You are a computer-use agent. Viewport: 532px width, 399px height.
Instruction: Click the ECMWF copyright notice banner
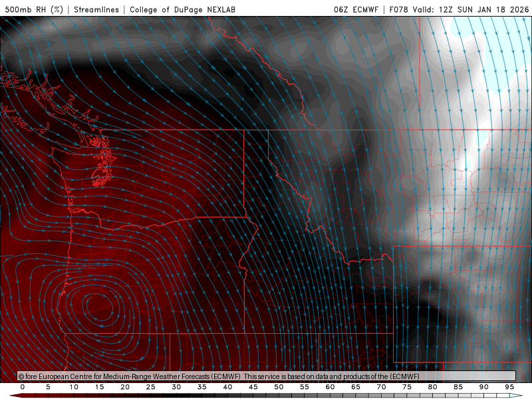267,376
